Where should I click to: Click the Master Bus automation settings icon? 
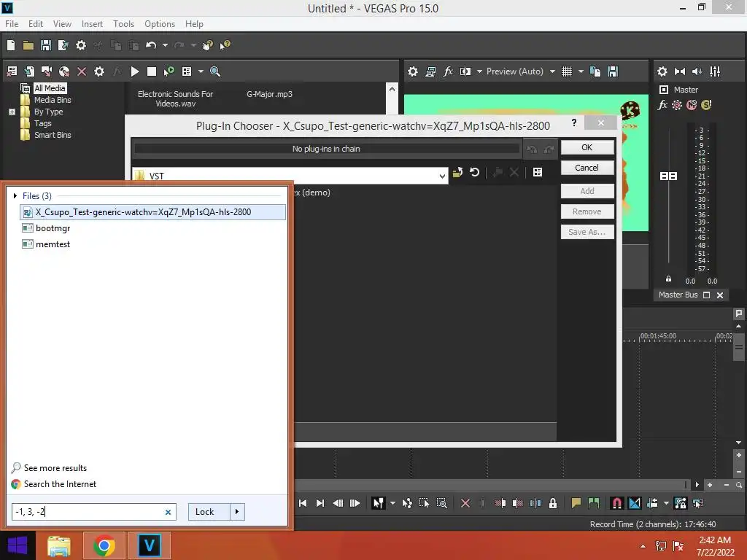pyautogui.click(x=676, y=105)
